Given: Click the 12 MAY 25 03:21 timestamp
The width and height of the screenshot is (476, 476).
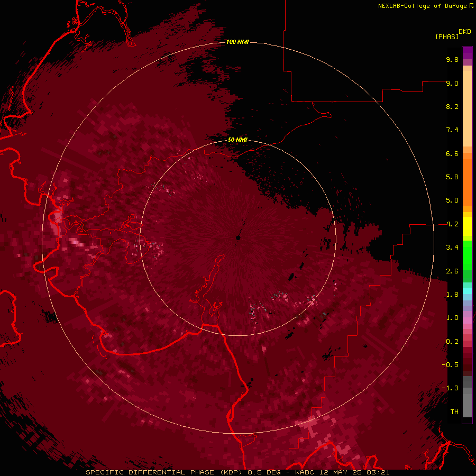Looking at the screenshot, I should (355, 472).
